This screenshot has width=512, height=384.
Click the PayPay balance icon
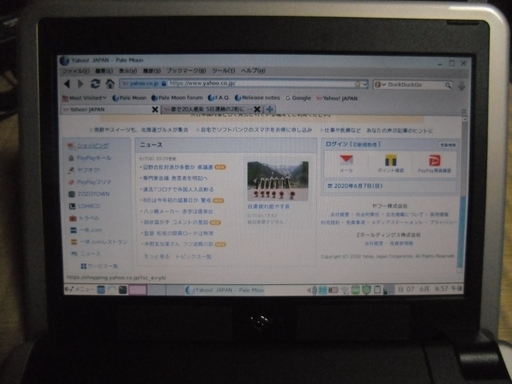click(434, 160)
